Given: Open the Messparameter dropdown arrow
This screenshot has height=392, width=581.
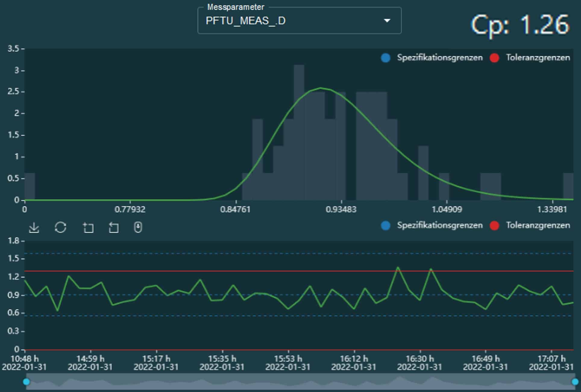Looking at the screenshot, I should point(387,21).
